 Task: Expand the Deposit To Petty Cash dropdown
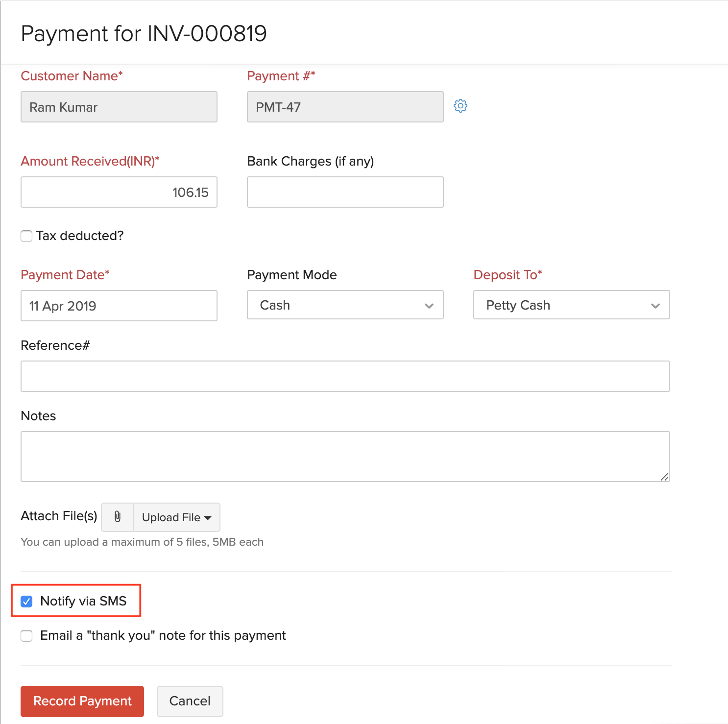[571, 305]
